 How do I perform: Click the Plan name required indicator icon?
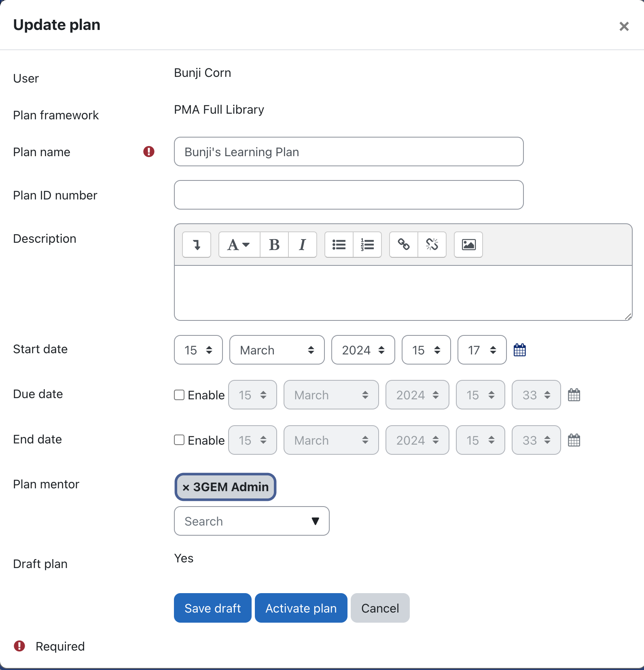pos(149,152)
